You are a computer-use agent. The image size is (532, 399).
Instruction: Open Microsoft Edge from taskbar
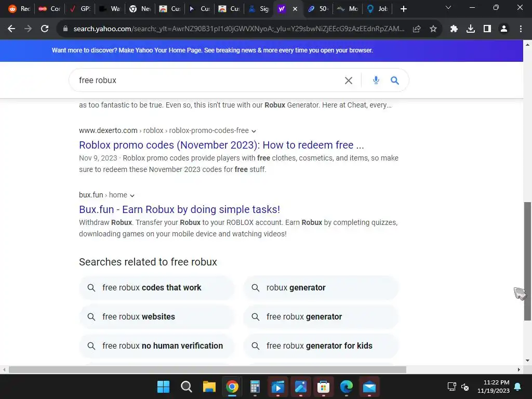(347, 387)
